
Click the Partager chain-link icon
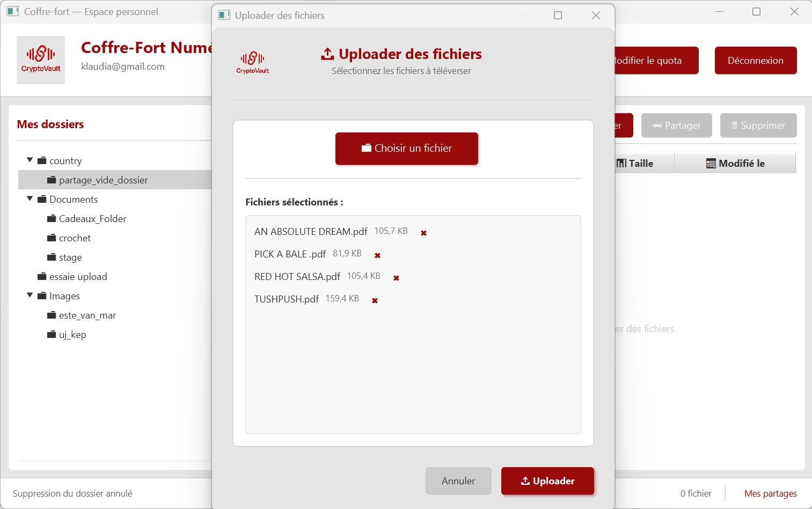656,126
